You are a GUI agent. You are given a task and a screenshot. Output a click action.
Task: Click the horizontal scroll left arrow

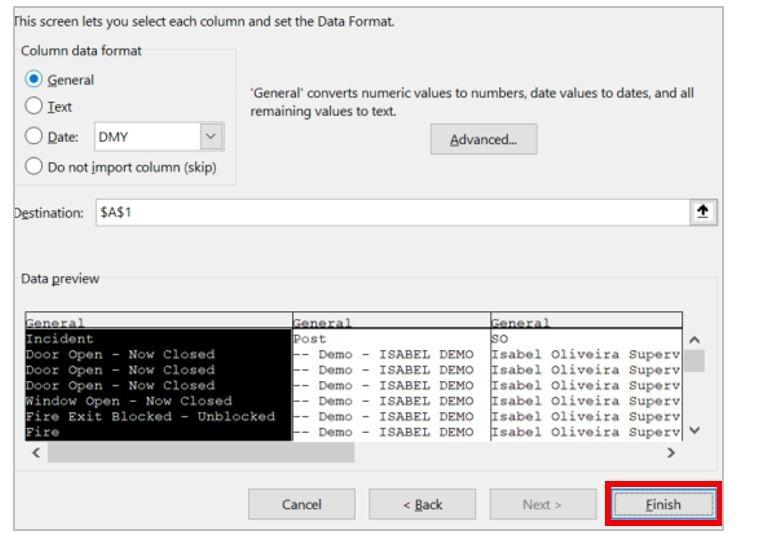click(x=36, y=453)
